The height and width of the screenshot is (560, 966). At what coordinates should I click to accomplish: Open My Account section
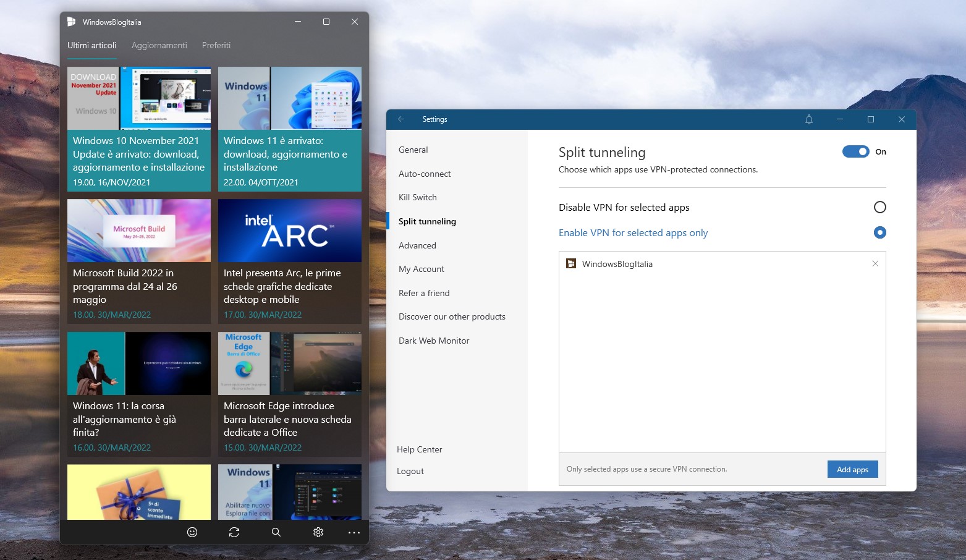point(422,269)
